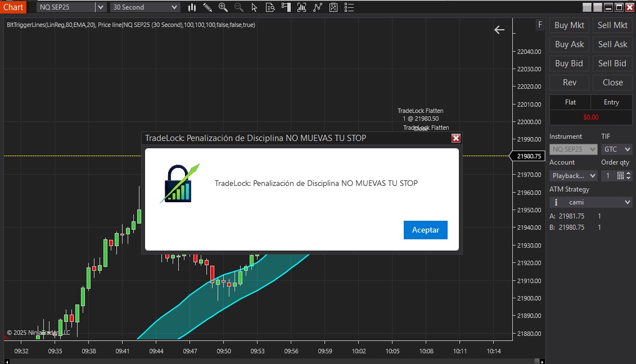
Task: Click the Chart Trader Close button
Action: pos(612,82)
